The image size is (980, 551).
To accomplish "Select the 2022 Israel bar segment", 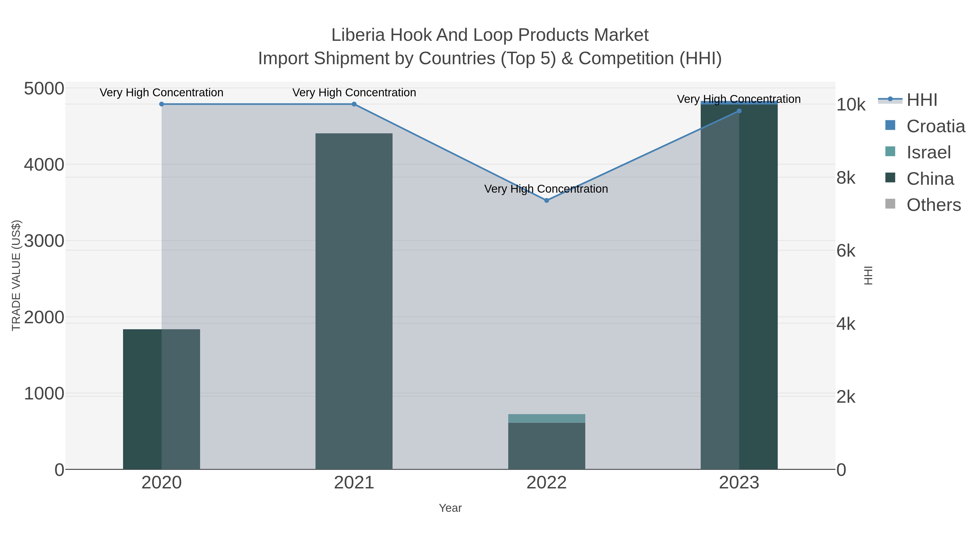I will (x=547, y=418).
